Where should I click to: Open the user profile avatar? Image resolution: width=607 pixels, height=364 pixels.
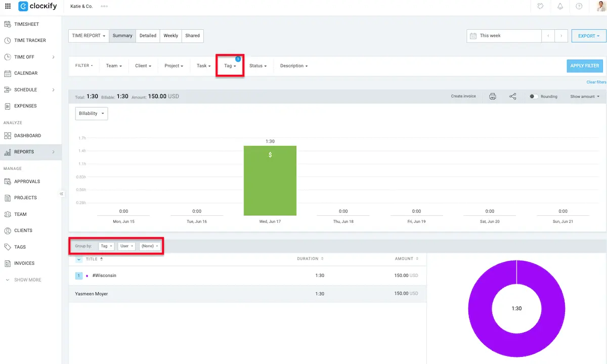[601, 7]
